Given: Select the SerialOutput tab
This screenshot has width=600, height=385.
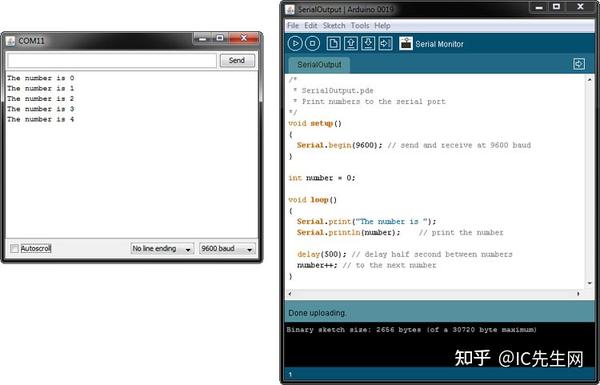Looking at the screenshot, I should click(x=319, y=65).
